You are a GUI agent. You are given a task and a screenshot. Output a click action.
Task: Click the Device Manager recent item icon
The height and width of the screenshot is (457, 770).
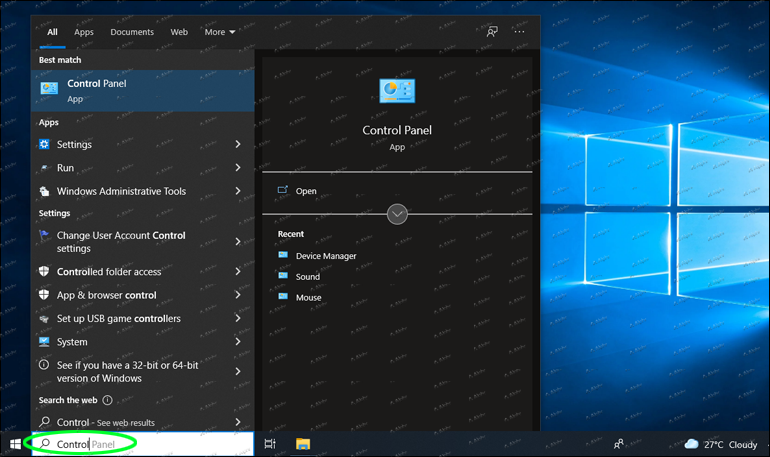pos(283,255)
